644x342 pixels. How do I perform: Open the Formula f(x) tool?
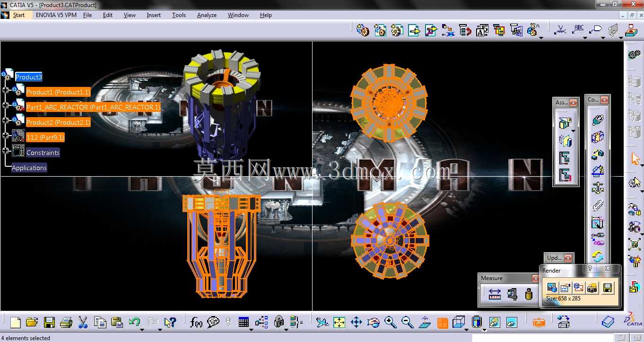tap(196, 323)
